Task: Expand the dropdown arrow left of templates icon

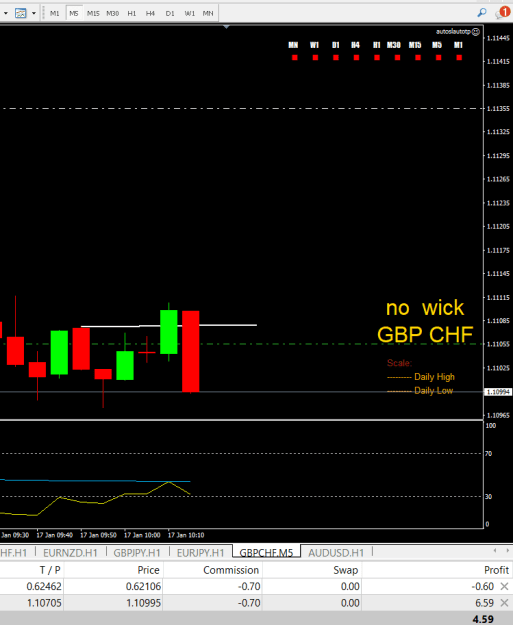Action: [x=6, y=13]
